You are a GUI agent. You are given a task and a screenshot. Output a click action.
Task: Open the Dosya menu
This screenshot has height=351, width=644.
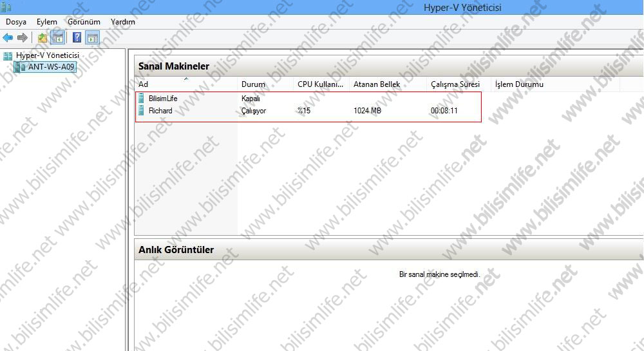coord(16,22)
